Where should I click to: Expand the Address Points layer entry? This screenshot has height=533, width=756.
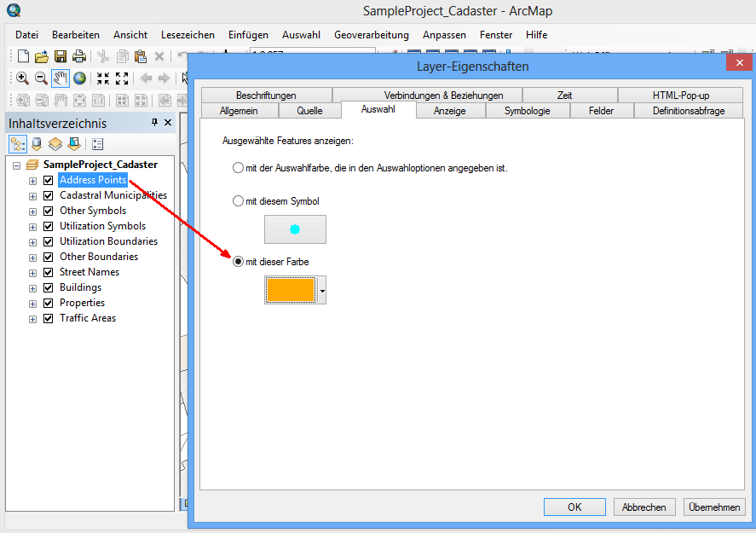click(32, 180)
